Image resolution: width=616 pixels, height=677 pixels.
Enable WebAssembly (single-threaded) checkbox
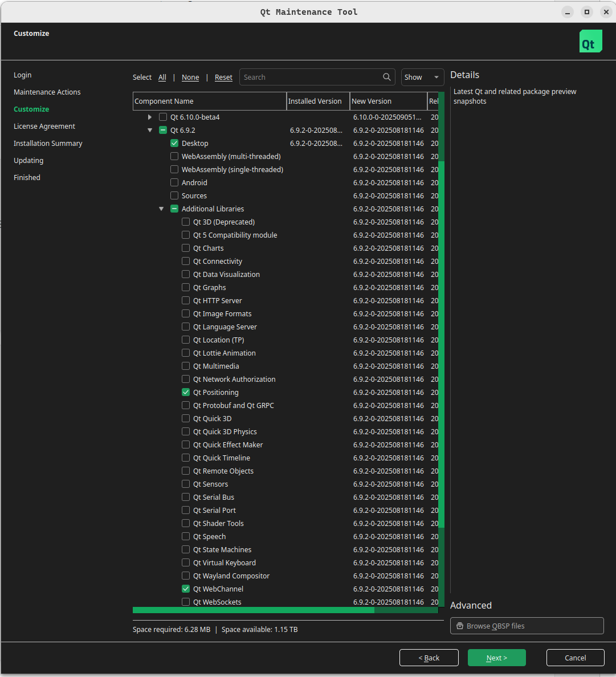pos(174,169)
